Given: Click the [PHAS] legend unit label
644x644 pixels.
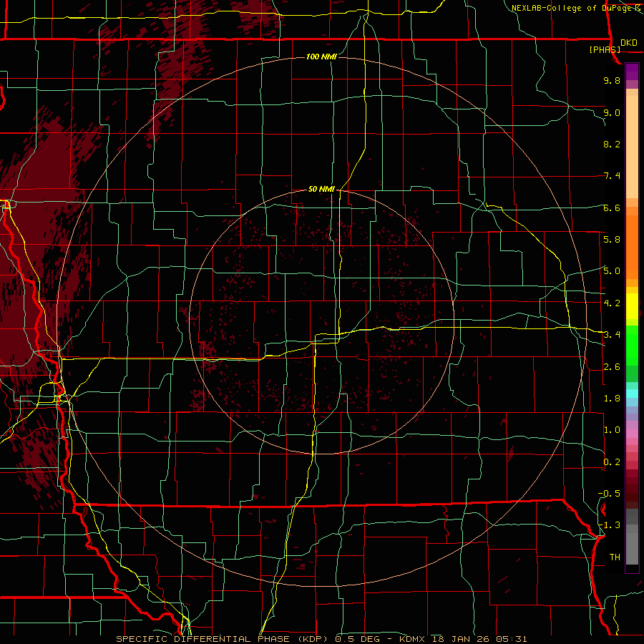Looking at the screenshot, I should (605, 49).
